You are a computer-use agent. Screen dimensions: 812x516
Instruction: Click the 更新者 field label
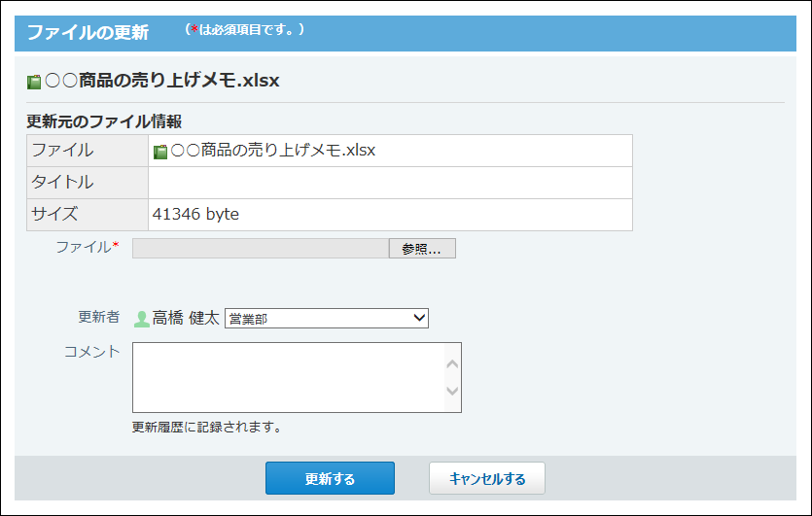click(99, 317)
